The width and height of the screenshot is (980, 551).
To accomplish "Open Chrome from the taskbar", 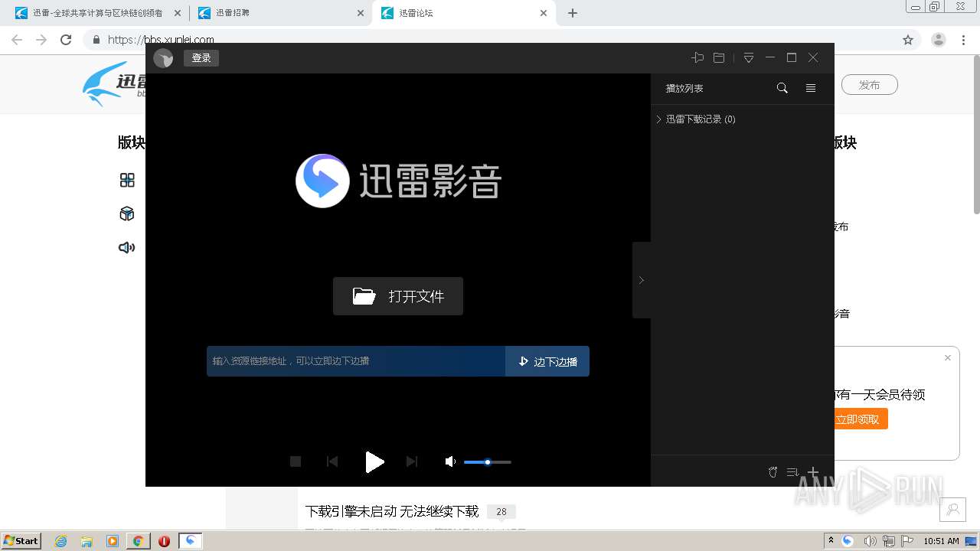I will (138, 541).
